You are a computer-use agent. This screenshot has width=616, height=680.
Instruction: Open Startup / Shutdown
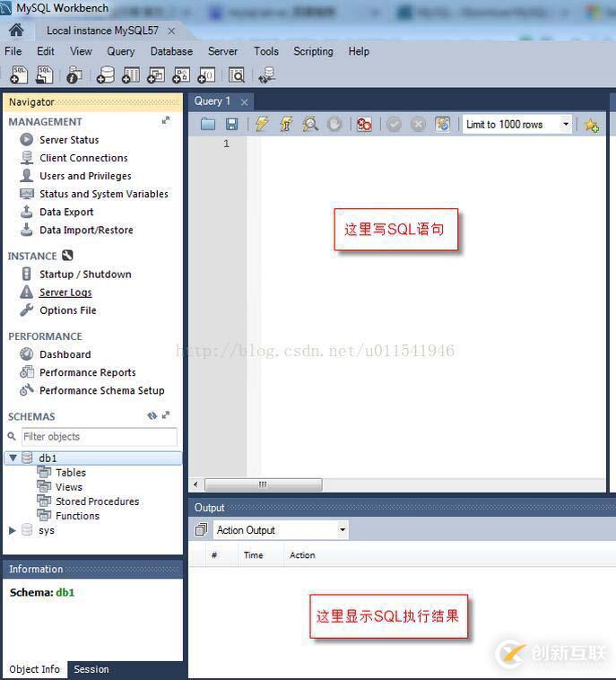point(85,275)
